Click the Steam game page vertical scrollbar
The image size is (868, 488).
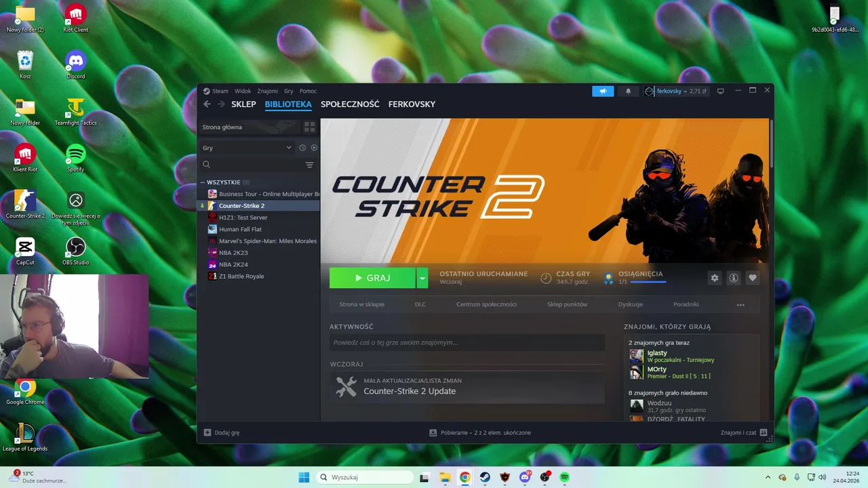[x=771, y=142]
